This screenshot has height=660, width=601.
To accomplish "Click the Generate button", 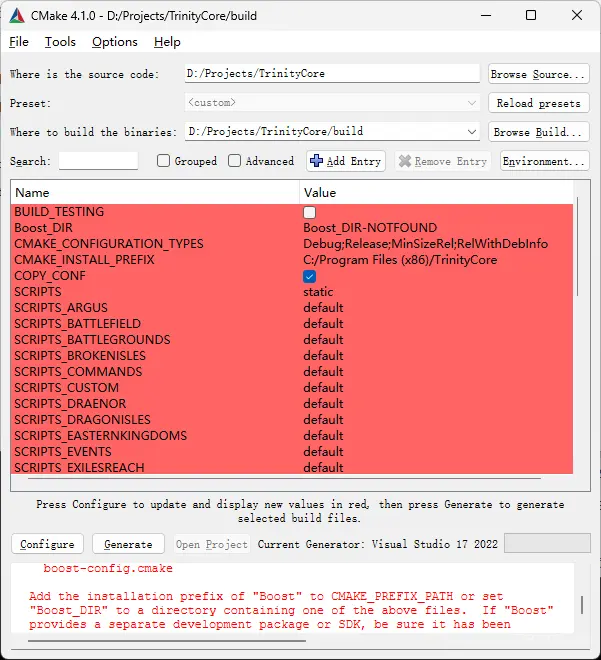I will (x=128, y=544).
